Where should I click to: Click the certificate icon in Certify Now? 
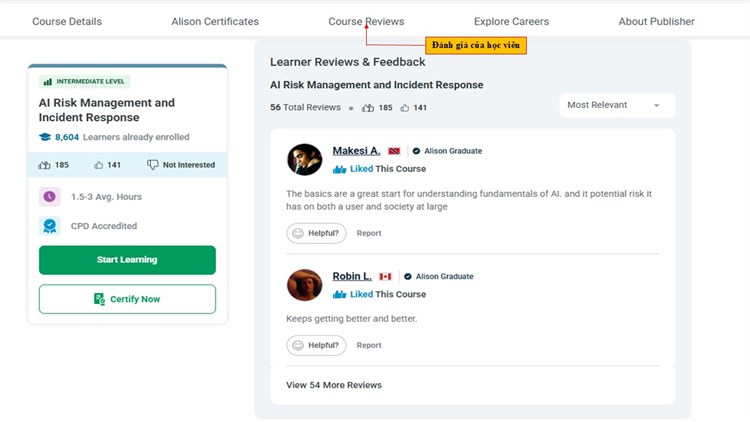click(x=99, y=299)
